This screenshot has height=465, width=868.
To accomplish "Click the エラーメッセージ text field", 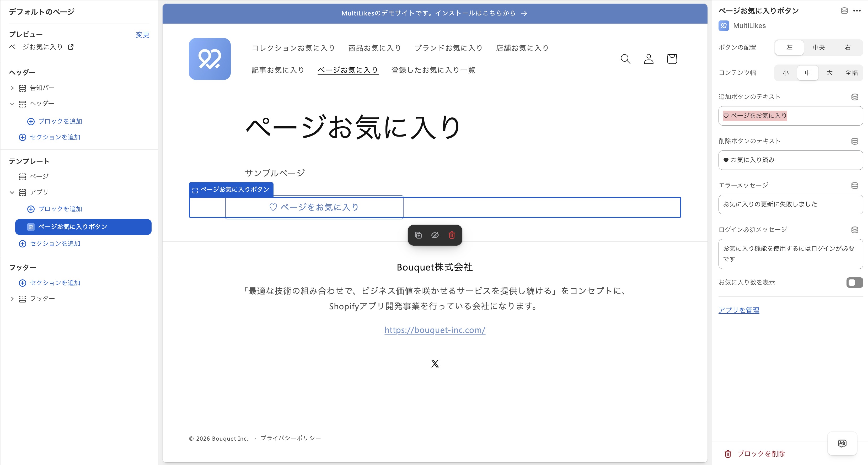I will point(790,204).
